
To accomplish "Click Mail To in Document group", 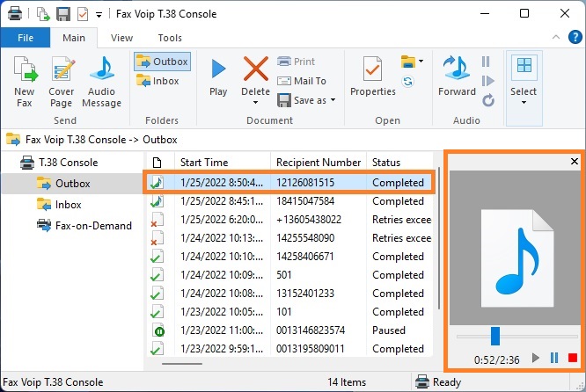I will (302, 81).
